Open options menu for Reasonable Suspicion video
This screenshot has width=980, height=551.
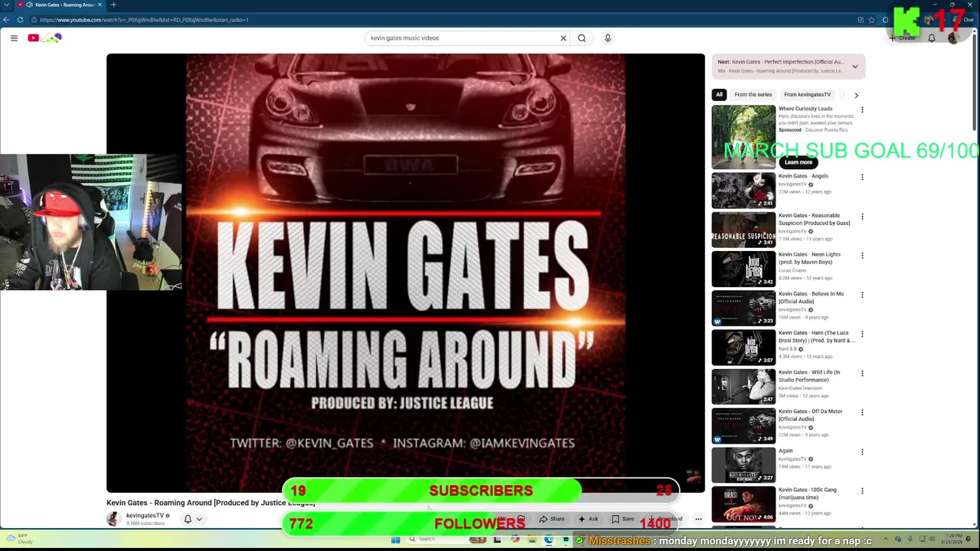(x=862, y=217)
